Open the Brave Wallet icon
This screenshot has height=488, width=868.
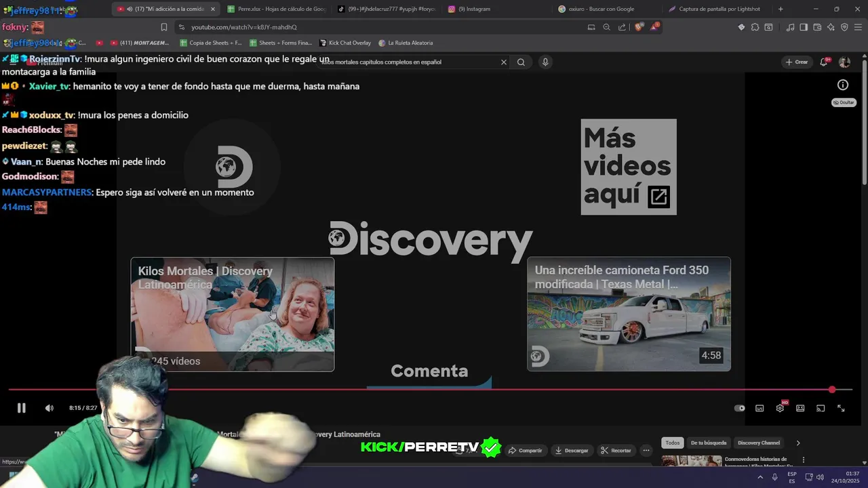tap(817, 27)
